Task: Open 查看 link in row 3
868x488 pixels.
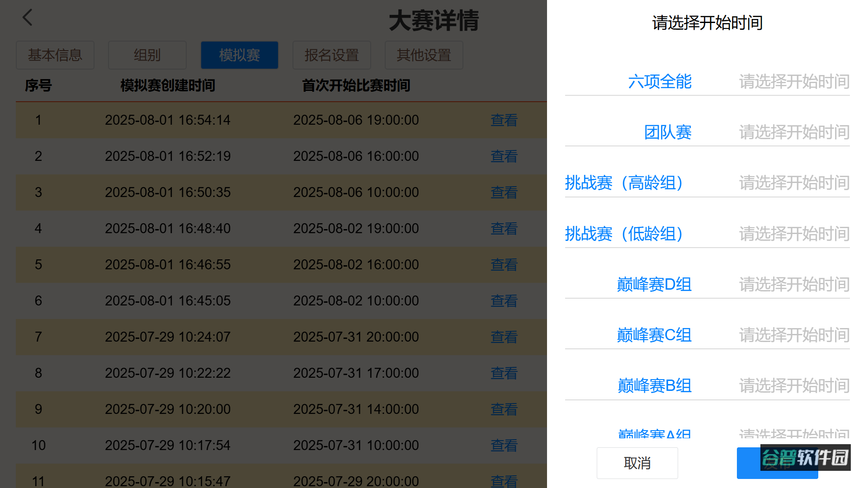Action: pos(504,192)
